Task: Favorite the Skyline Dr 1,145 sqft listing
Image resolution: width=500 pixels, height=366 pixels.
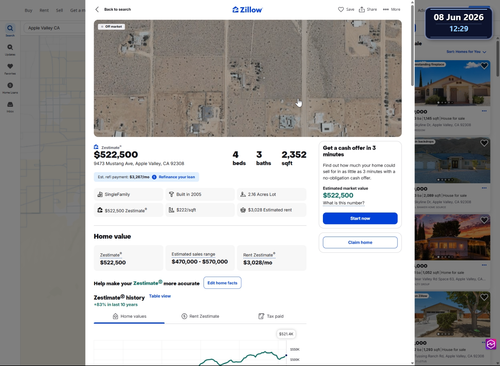Action: tap(484, 66)
